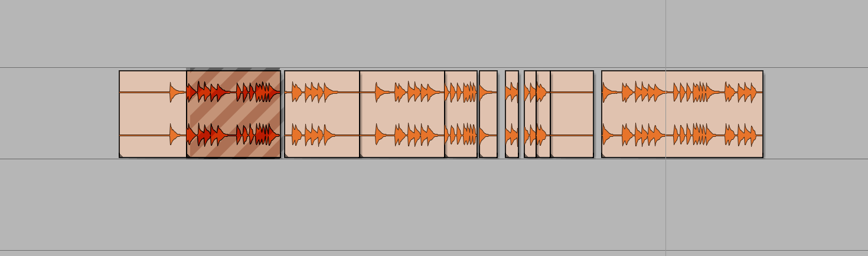
Task: Click the corner handle of the flat-line clip
Action: coord(553,155)
